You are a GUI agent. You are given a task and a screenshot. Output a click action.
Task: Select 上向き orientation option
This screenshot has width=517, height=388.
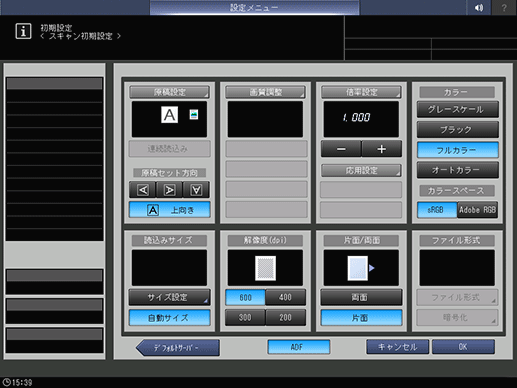click(x=170, y=210)
